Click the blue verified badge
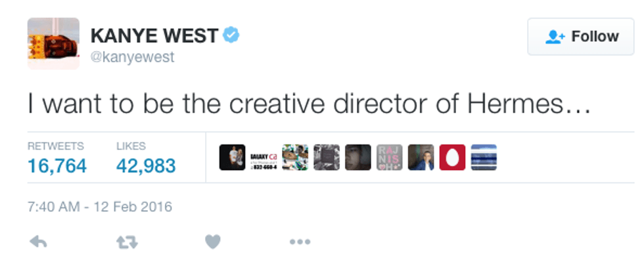Screen dimensions: 644x277 click(230, 35)
